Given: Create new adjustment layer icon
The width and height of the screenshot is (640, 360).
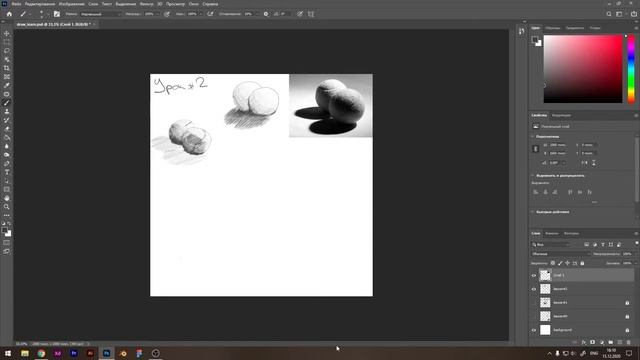Looking at the screenshot, I should pos(602,342).
